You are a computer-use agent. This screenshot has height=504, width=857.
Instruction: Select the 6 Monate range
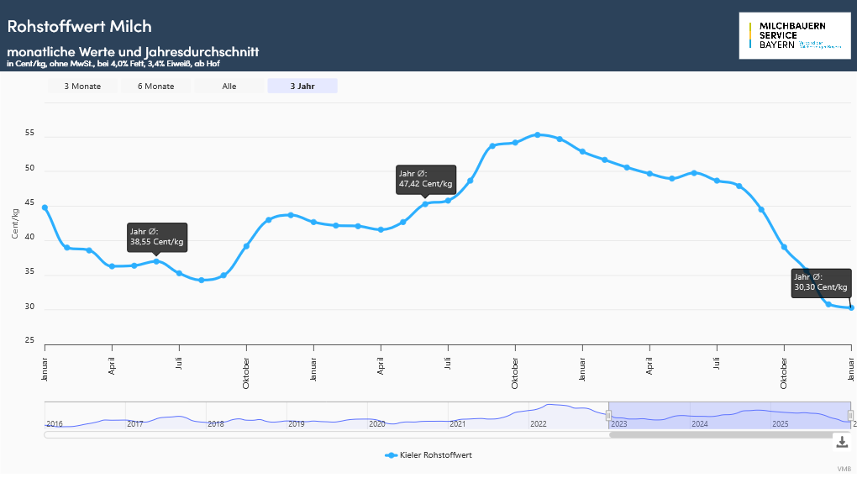click(156, 86)
